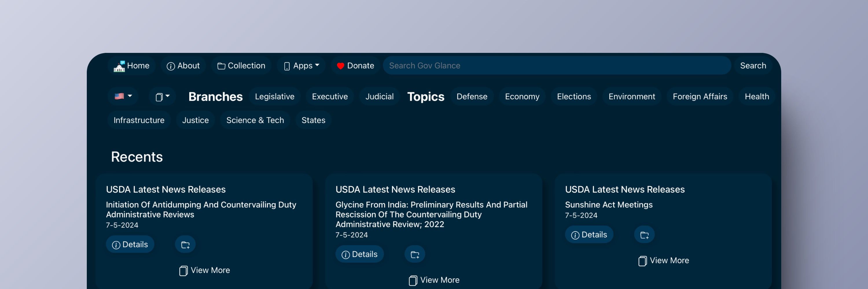Open the Science & Tech topic
Screen dimensions: 868x289
(x=255, y=120)
